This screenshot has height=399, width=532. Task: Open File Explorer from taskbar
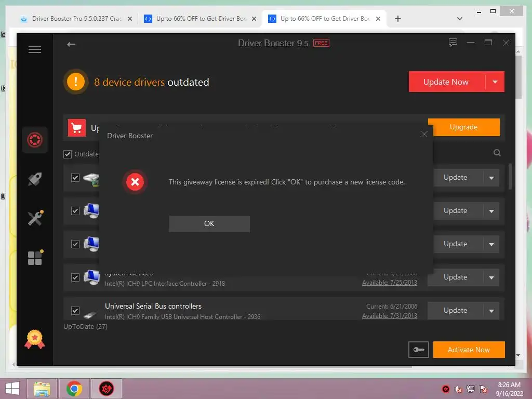click(x=42, y=389)
